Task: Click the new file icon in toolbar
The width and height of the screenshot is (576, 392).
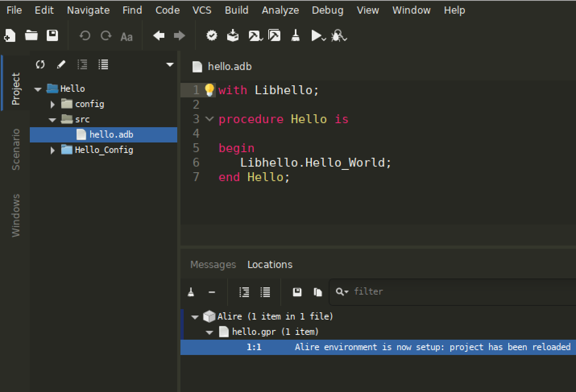Action: (10, 36)
